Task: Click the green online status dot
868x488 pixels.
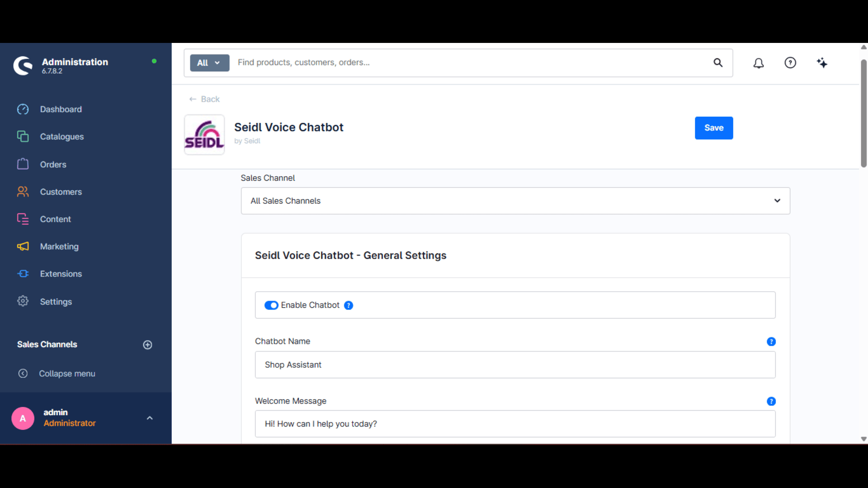Action: click(x=154, y=61)
